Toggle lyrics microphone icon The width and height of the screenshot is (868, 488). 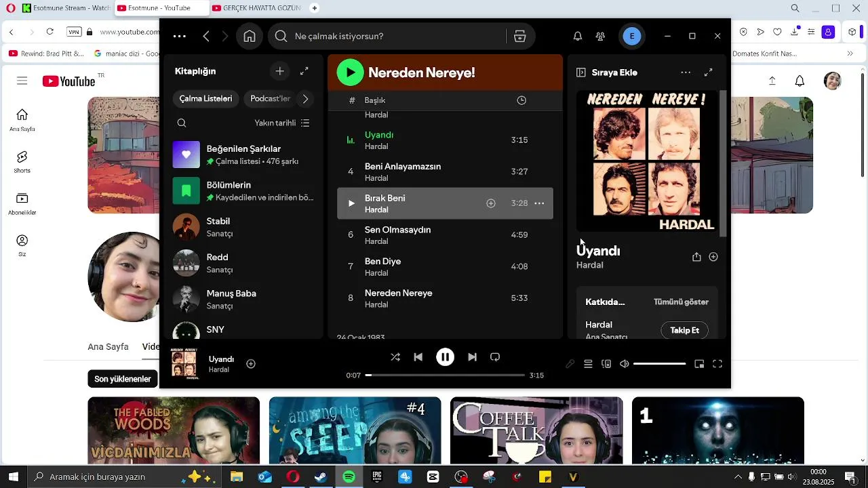[x=570, y=364]
